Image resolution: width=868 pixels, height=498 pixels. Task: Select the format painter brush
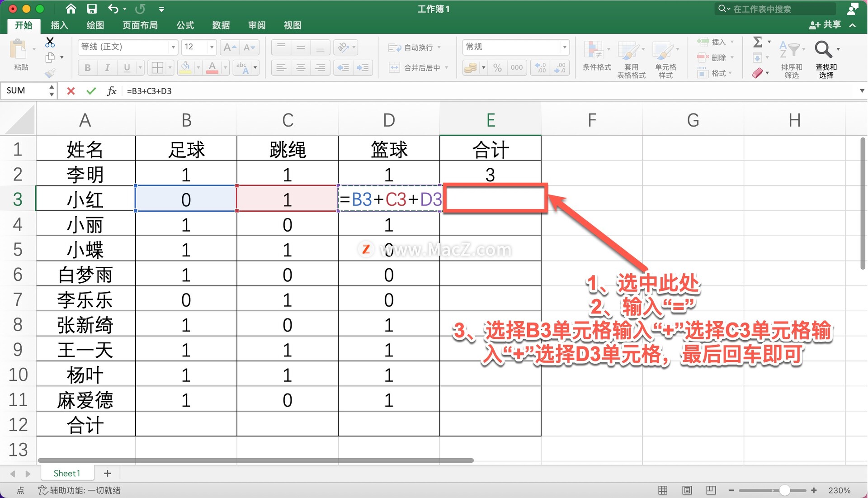tap(50, 72)
